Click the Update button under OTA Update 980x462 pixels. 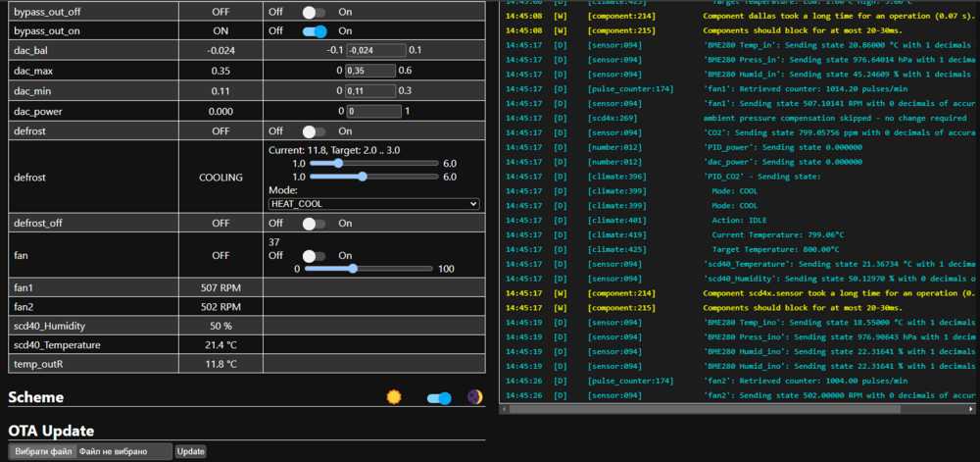click(191, 451)
